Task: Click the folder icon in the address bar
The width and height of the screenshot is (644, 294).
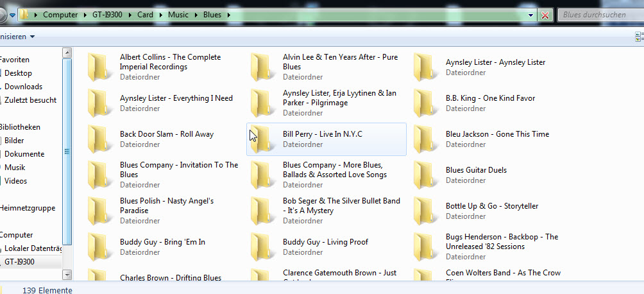Action: 24,15
